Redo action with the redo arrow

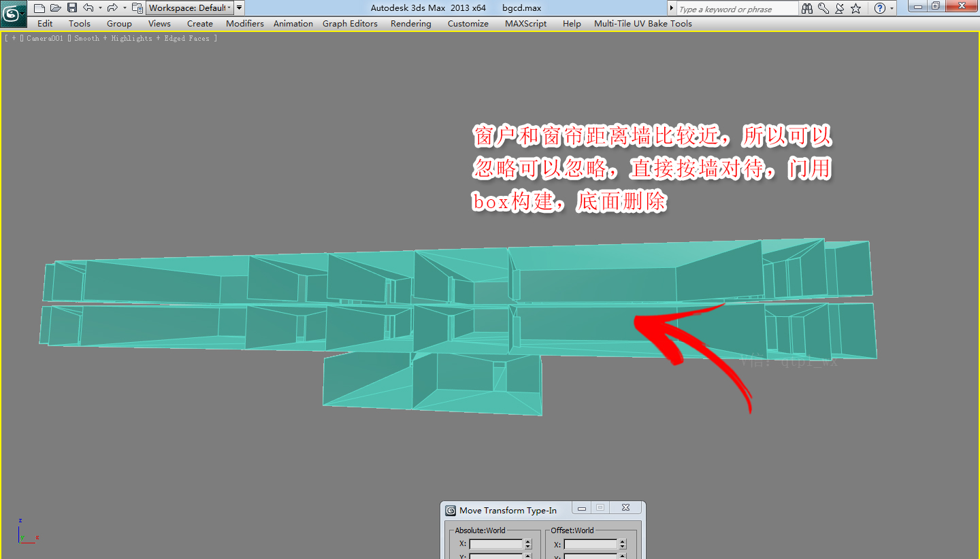tap(112, 8)
